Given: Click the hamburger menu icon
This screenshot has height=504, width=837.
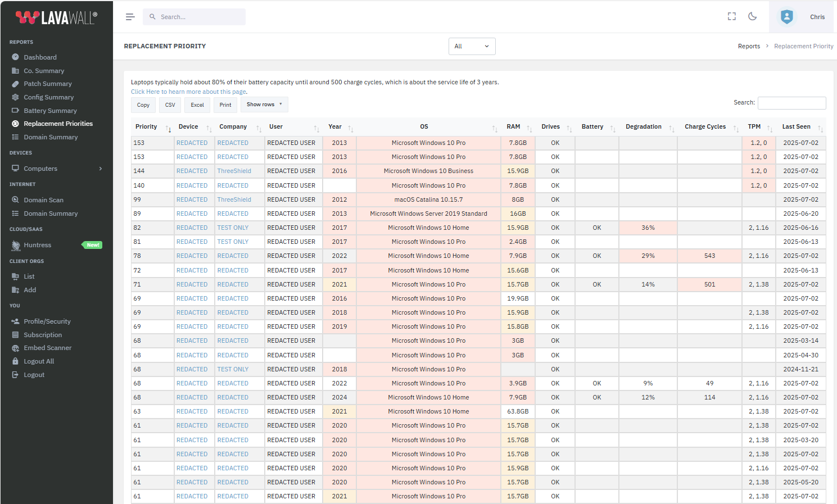Looking at the screenshot, I should [x=130, y=17].
